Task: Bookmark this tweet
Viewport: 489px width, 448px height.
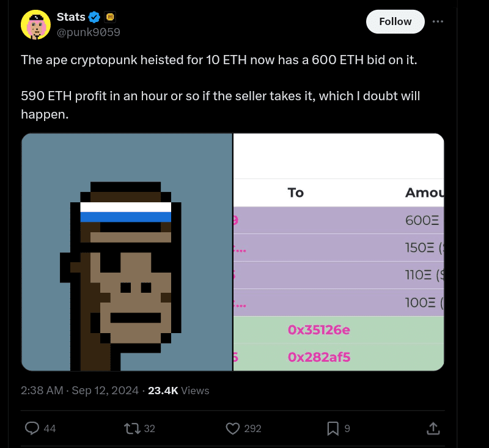Action: point(333,428)
